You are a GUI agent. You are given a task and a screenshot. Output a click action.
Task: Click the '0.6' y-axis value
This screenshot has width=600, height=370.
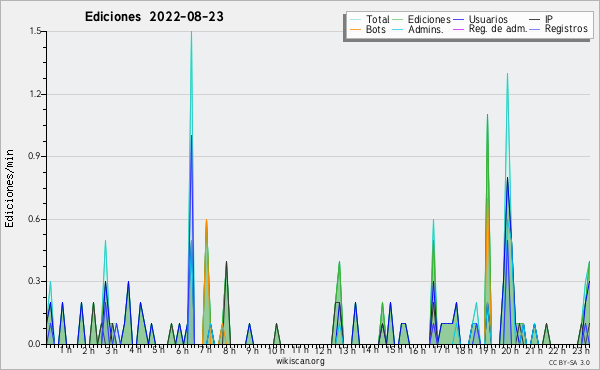35,219
